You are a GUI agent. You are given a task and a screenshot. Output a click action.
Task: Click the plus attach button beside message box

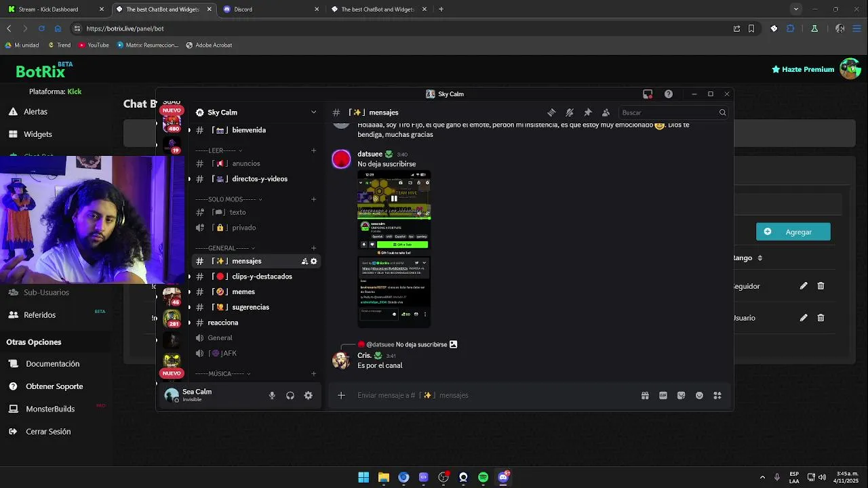[x=341, y=395]
